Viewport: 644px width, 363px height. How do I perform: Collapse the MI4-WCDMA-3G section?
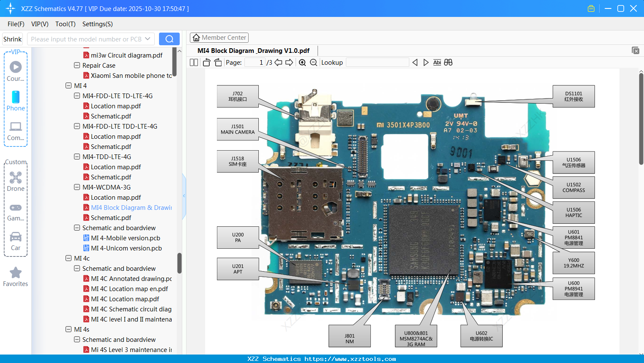(77, 187)
